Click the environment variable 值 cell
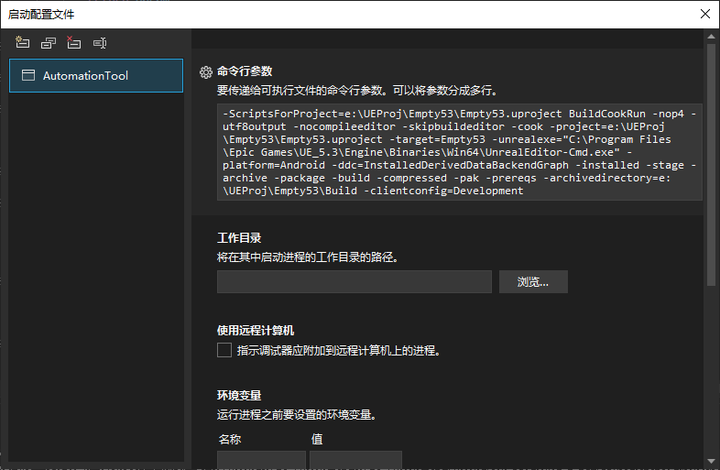 (355, 460)
